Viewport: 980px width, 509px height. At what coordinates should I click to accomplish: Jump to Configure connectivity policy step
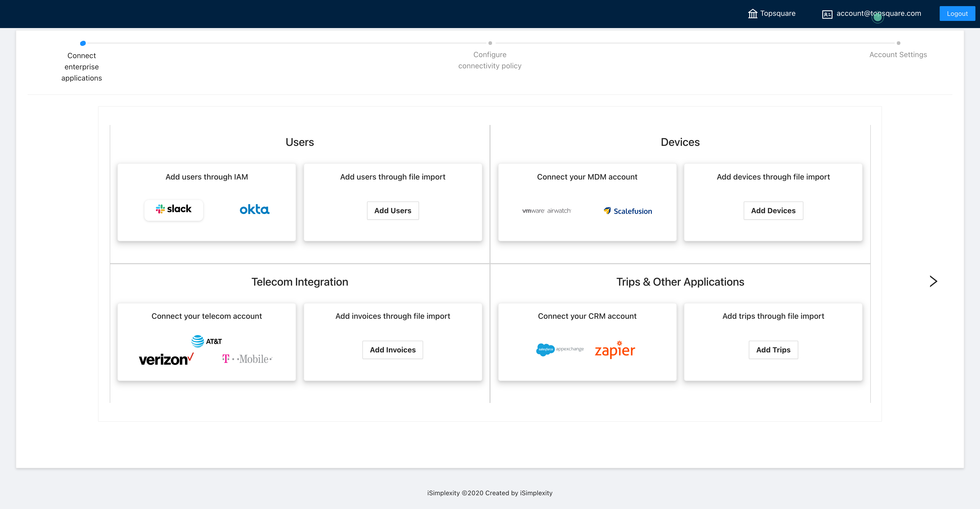click(x=490, y=60)
